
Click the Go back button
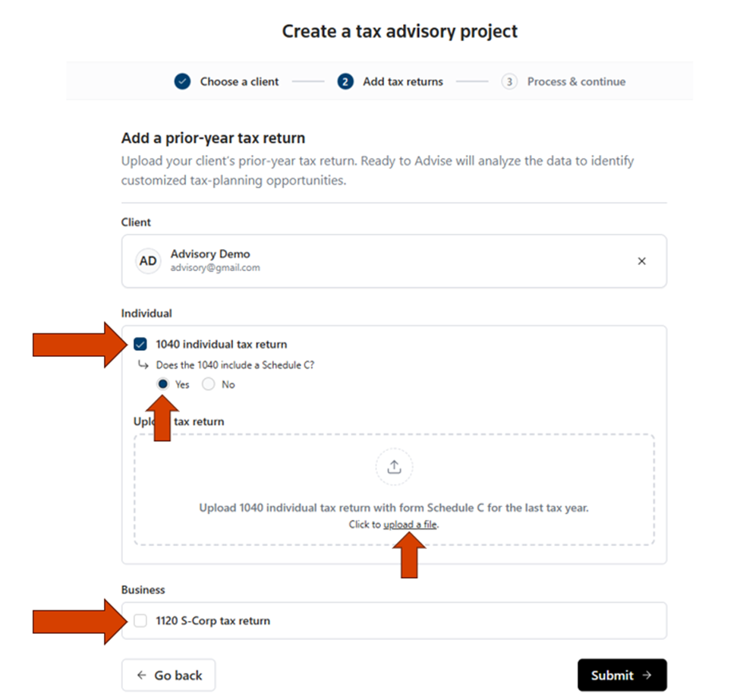click(168, 675)
